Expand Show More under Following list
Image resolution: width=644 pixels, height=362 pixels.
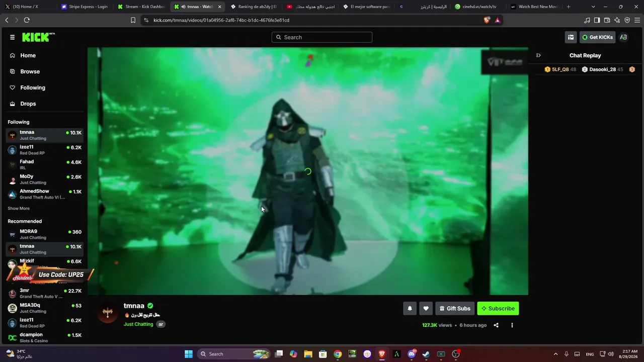19,209
